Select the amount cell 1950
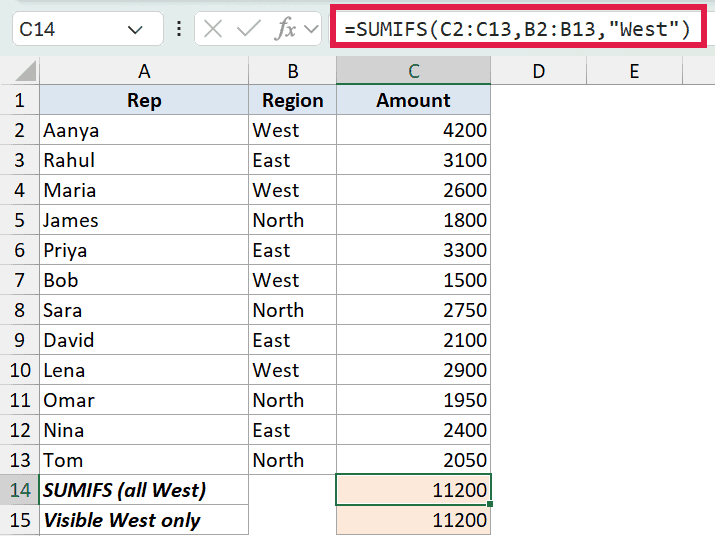This screenshot has width=715, height=536. [x=414, y=400]
